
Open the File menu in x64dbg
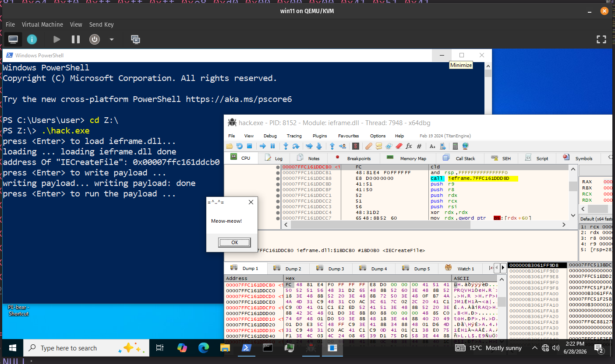pos(232,136)
